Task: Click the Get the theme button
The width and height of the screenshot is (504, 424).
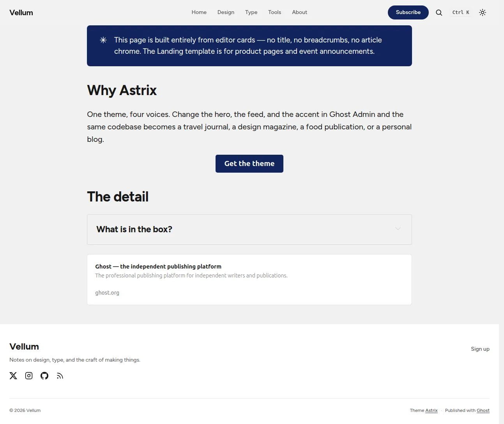Action: tap(249, 164)
